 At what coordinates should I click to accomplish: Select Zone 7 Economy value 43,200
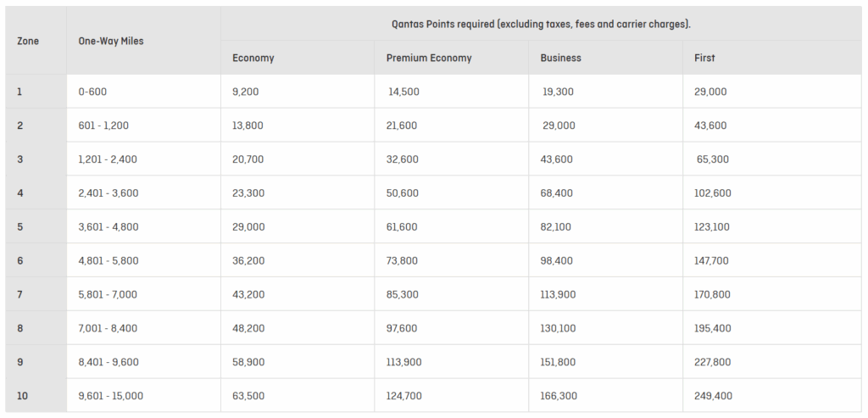(248, 294)
